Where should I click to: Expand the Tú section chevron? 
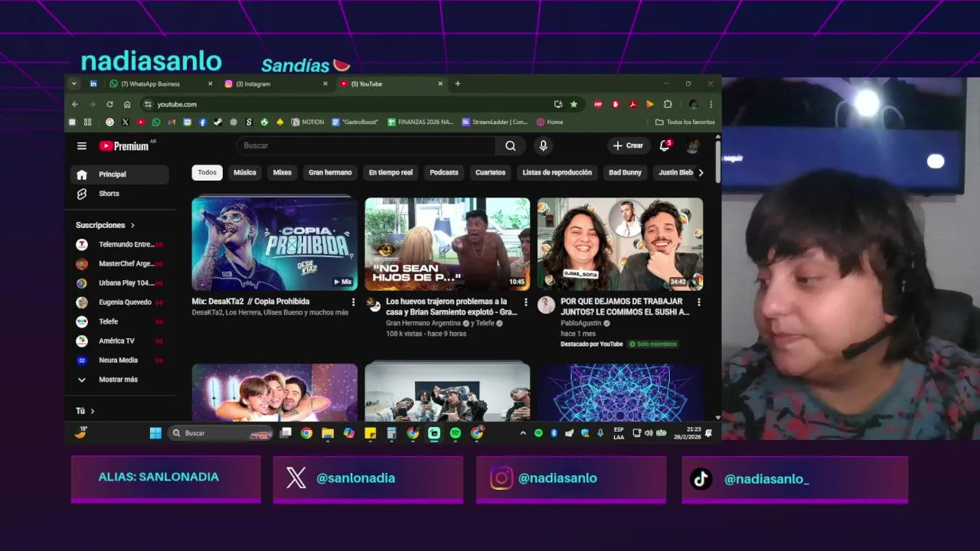pos(93,411)
